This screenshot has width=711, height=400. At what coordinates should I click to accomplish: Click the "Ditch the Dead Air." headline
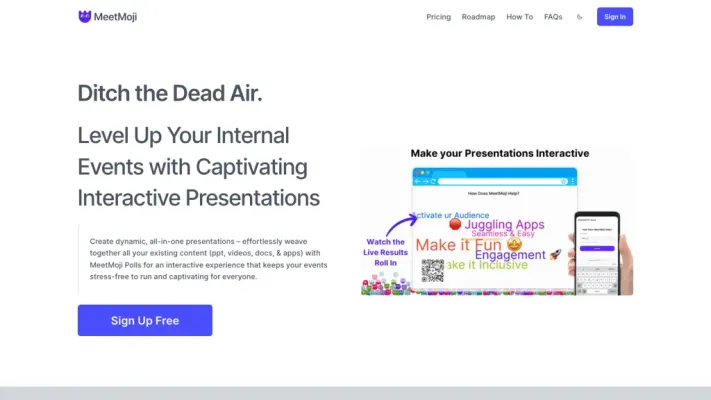[170, 94]
